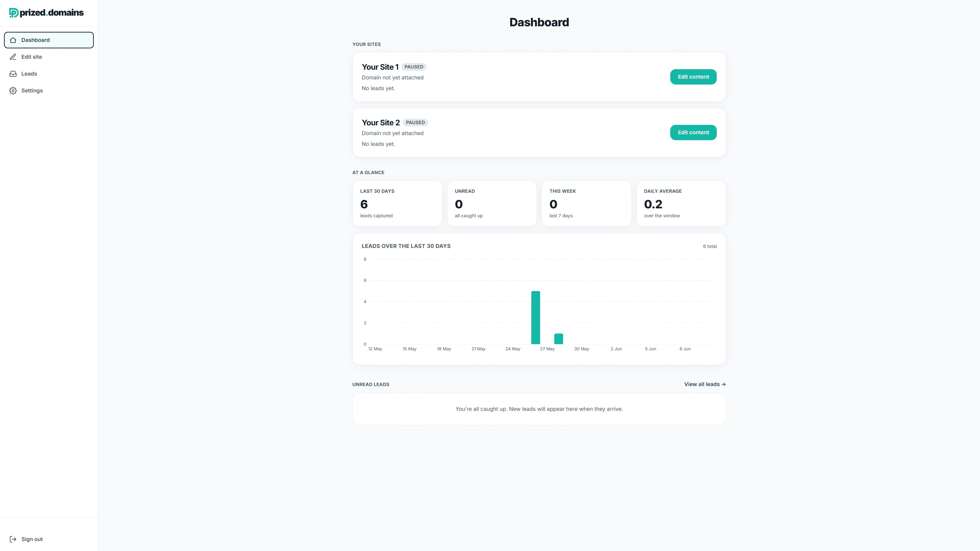Click the PAUSED badge on Site 2
The width and height of the screenshot is (980, 551).
click(415, 123)
